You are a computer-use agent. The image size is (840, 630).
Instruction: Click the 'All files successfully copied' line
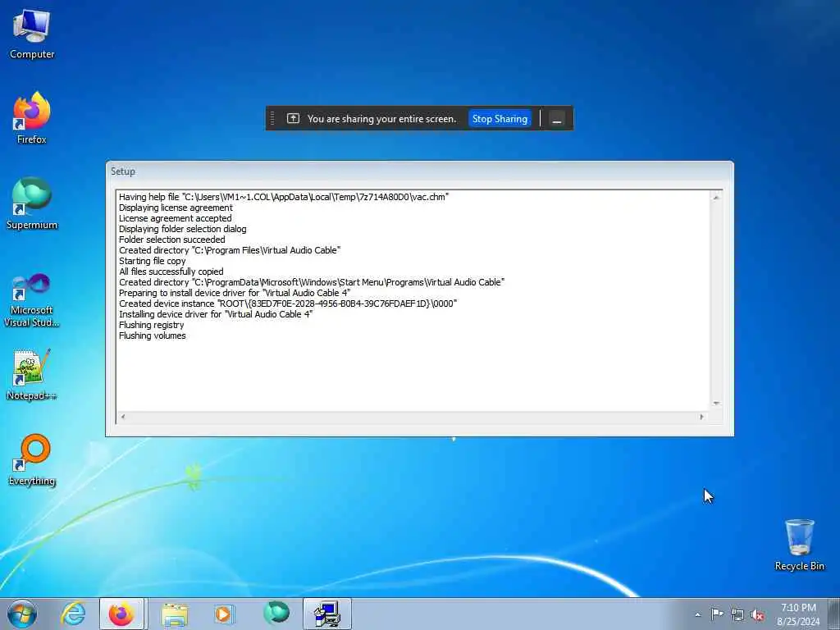pyautogui.click(x=171, y=272)
